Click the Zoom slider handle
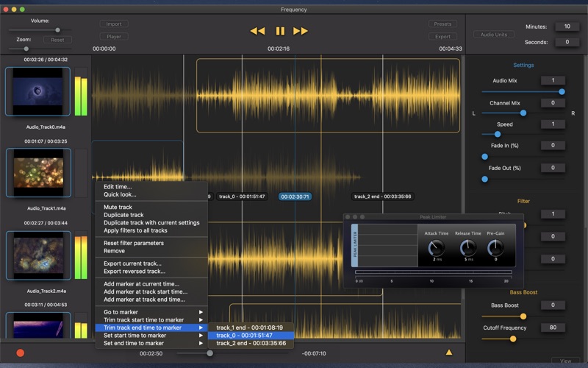588x368 pixels. 26,49
